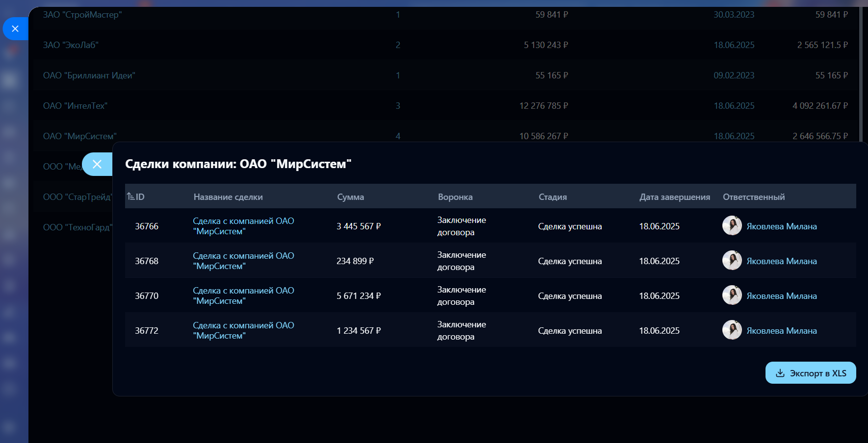The height and width of the screenshot is (443, 868).
Task: Open the deal link in row 36768
Action: (243, 261)
